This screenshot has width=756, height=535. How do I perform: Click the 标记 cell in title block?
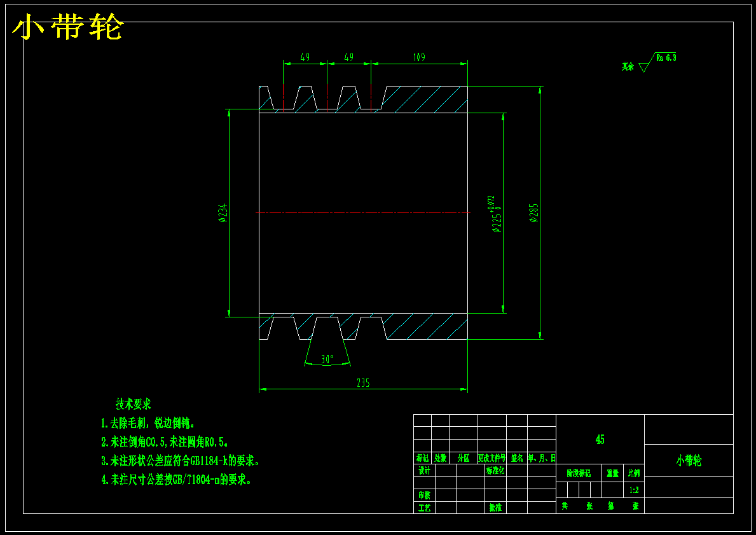tap(422, 458)
